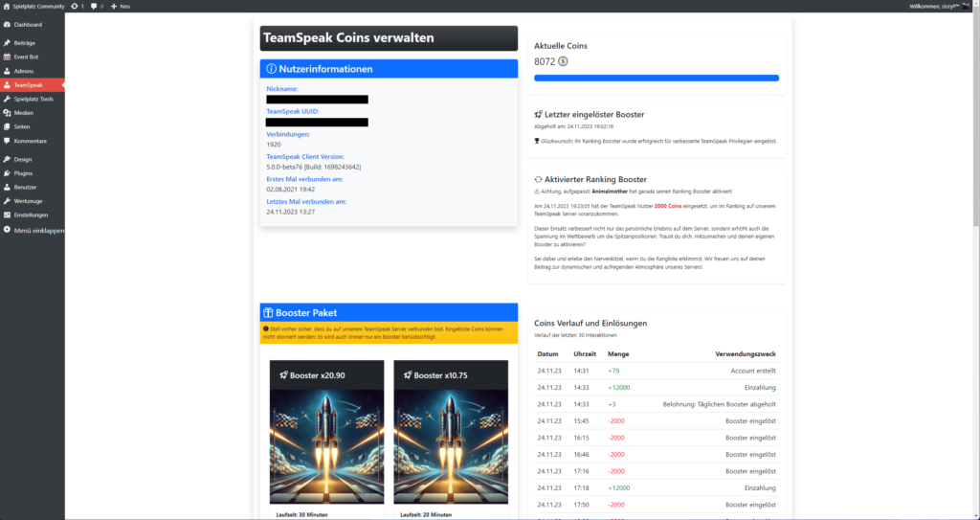Open the Admins user icon
The image size is (980, 520).
point(7,71)
